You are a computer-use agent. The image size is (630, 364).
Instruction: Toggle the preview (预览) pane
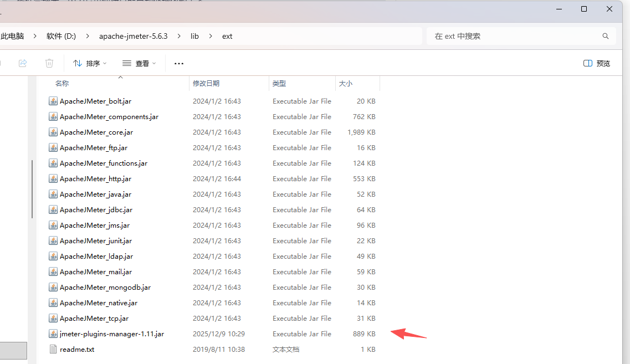tap(597, 63)
